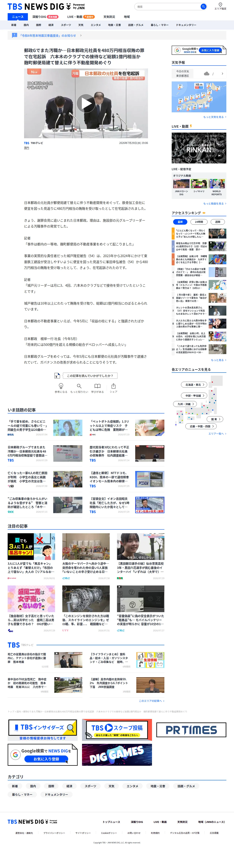Click the footer TBS NEWS DIG logo

32,822
